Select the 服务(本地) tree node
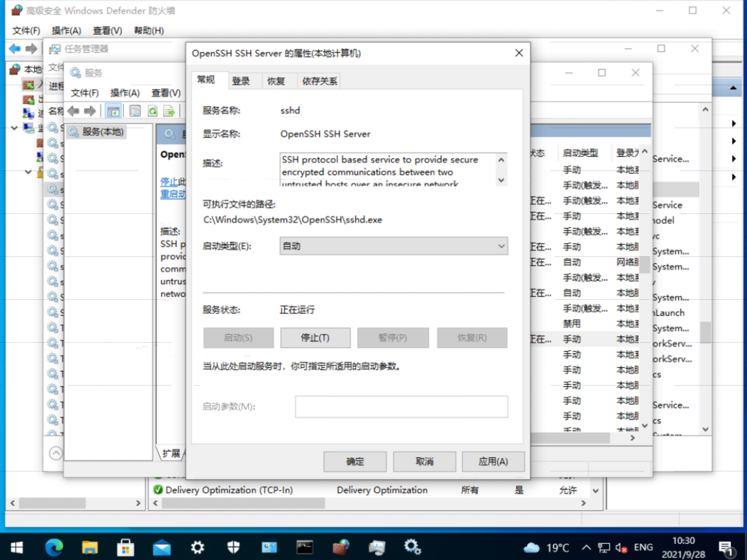Viewport: 747px width, 560px height. click(102, 132)
